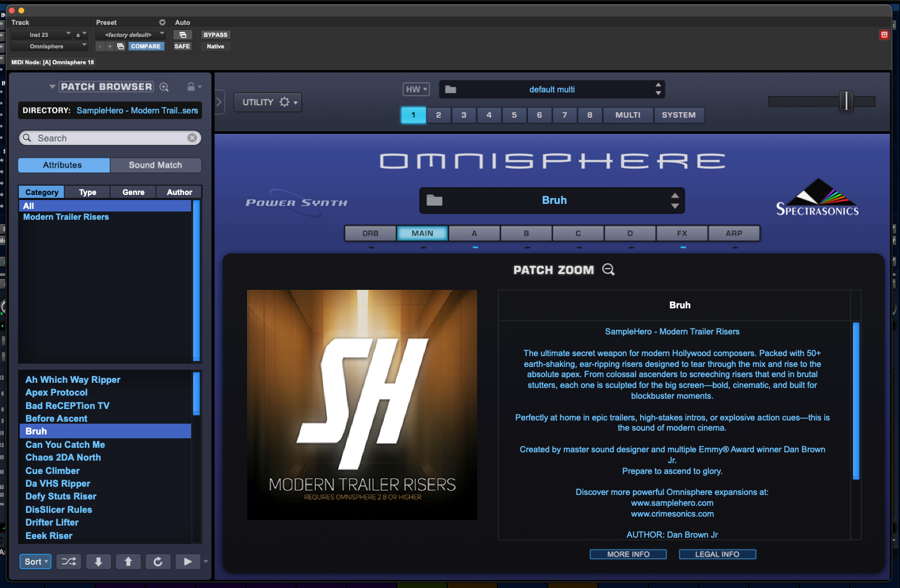Toggle the plugin BYPASS button
This screenshot has height=588, width=900.
tap(215, 35)
